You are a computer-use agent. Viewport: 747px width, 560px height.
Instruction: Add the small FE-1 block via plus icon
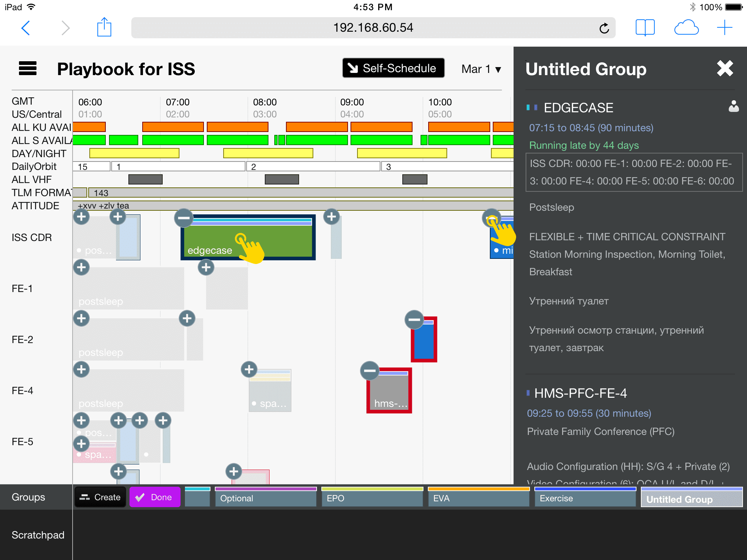(x=206, y=267)
